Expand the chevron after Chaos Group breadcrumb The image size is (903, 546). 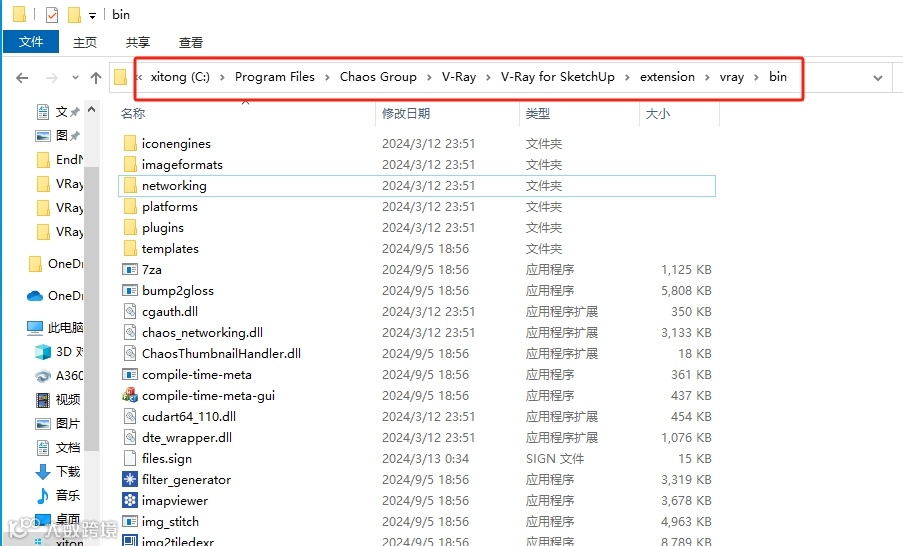(429, 78)
